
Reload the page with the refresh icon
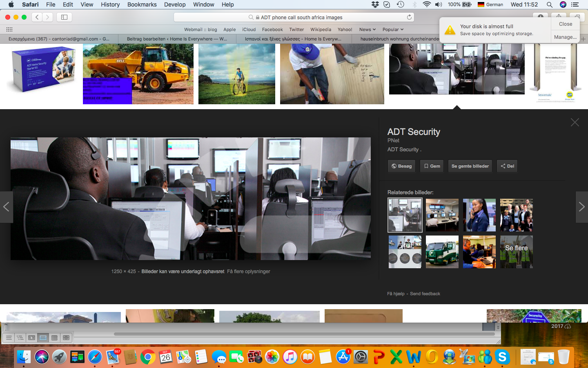pyautogui.click(x=409, y=17)
